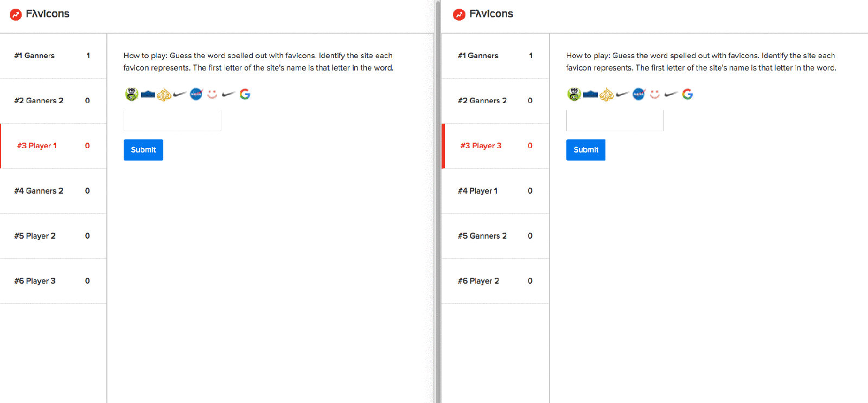Select highlighted '#3 Player 1' row in left leaderboard
Screen dimensions: 868x403
point(53,146)
